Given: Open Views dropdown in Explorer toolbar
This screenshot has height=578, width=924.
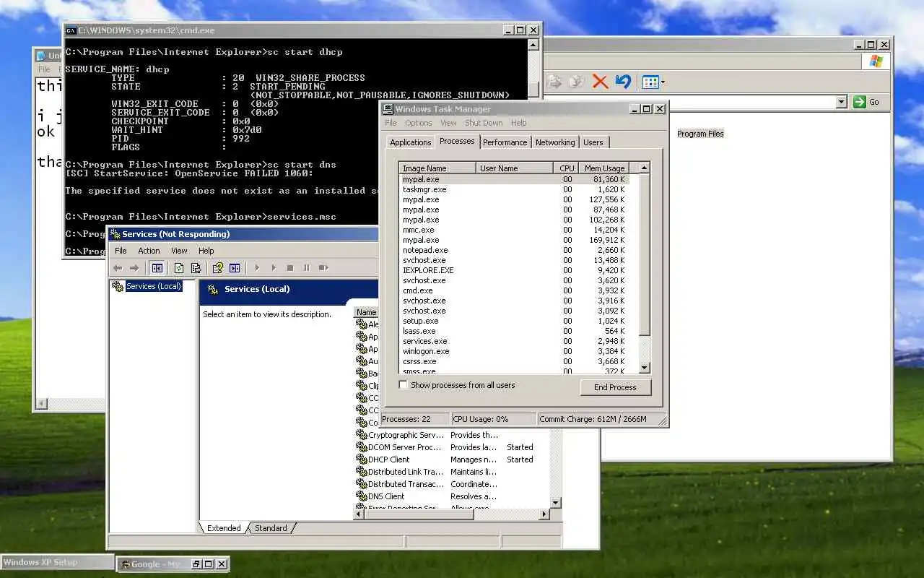Looking at the screenshot, I should [654, 82].
